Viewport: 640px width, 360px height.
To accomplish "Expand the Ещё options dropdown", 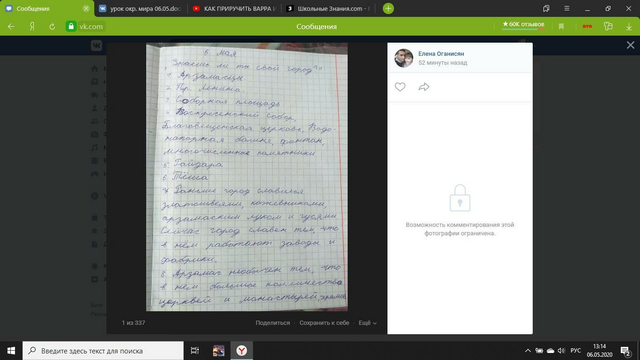I will pos(367,322).
